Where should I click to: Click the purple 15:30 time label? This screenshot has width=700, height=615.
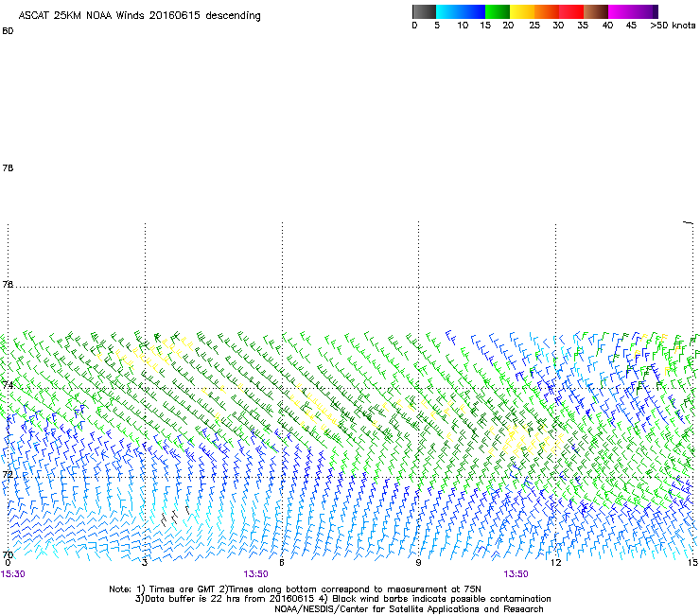[x=13, y=574]
